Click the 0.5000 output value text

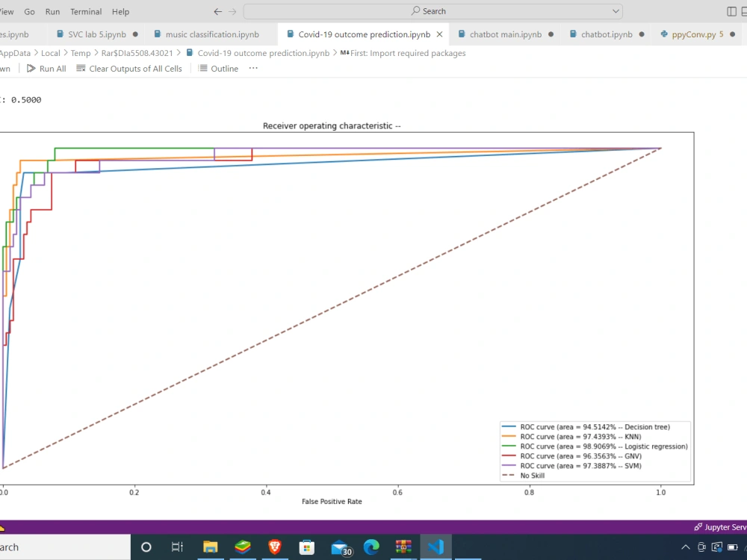[26, 100]
